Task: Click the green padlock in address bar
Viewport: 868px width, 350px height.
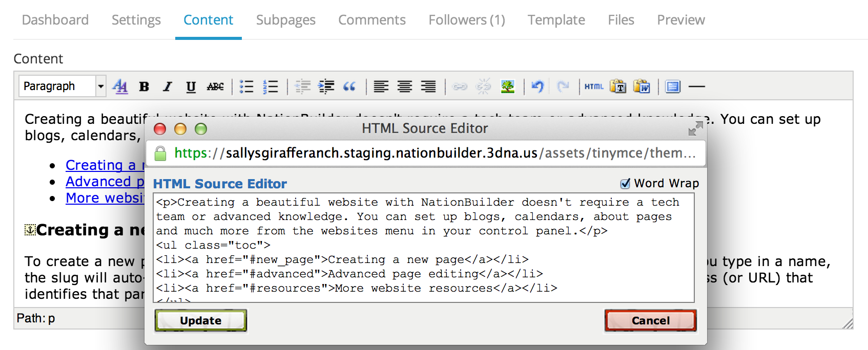Action: point(160,153)
